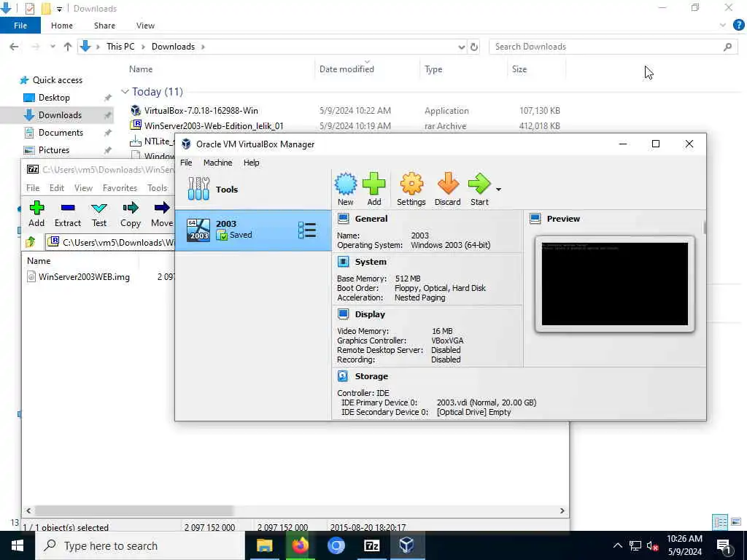This screenshot has width=747, height=560.
Task: Open Explorer help icon
Action: [738, 26]
